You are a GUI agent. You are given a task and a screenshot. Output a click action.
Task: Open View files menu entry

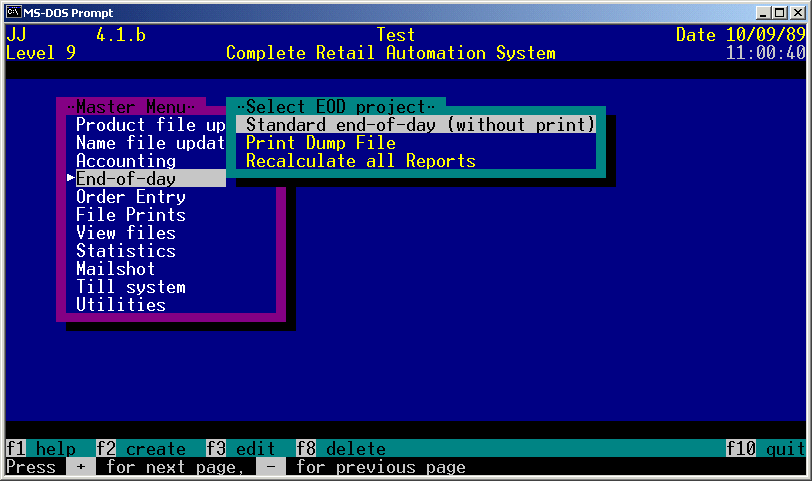(x=126, y=233)
